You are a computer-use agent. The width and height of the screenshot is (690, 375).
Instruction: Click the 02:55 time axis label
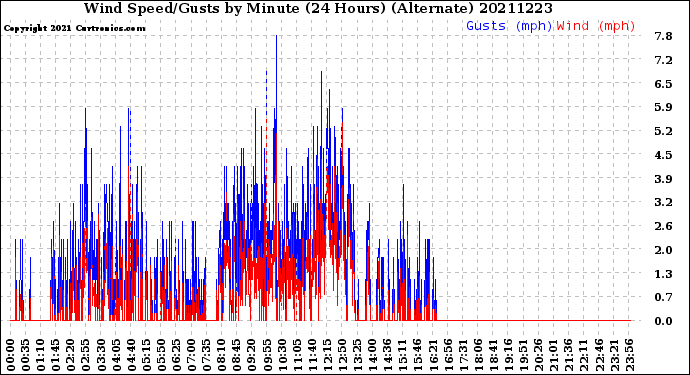coord(86,355)
